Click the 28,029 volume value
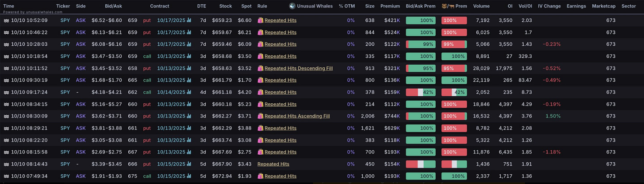The height and width of the screenshot is (184, 644). click(x=481, y=68)
